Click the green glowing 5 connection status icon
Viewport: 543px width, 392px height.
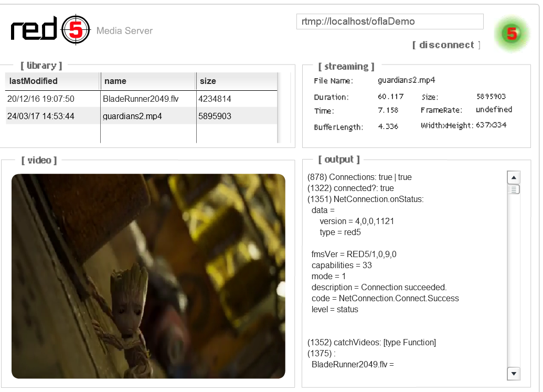[512, 34]
